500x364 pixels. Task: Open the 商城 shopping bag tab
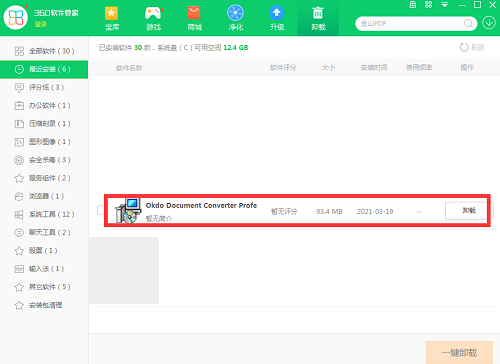point(194,18)
